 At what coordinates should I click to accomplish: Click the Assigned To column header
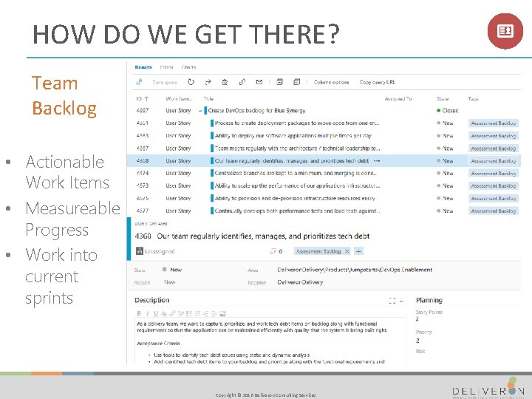(398, 99)
